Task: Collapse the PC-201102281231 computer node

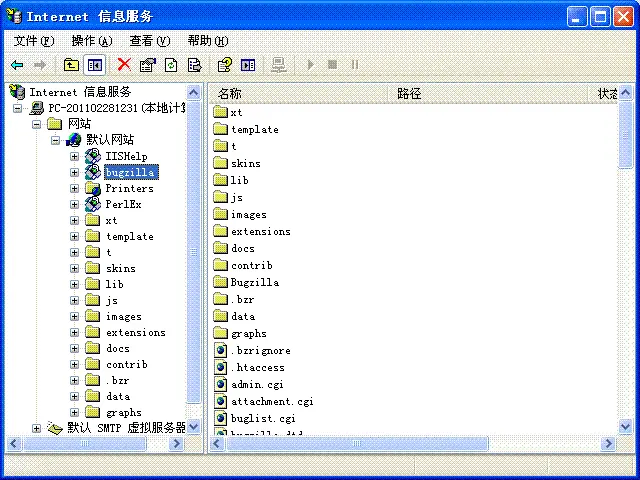Action: pyautogui.click(x=18, y=108)
